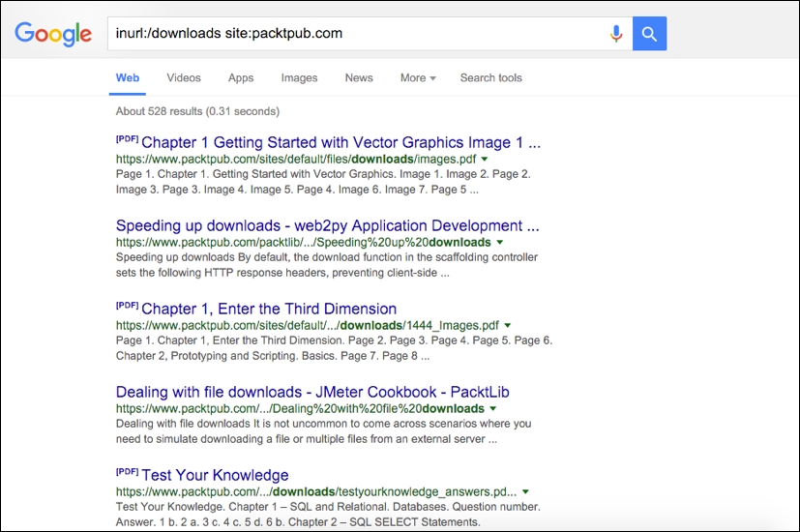Click 'About 528 results (0.31 seconds)' text
This screenshot has height=532, width=800.
click(x=197, y=111)
